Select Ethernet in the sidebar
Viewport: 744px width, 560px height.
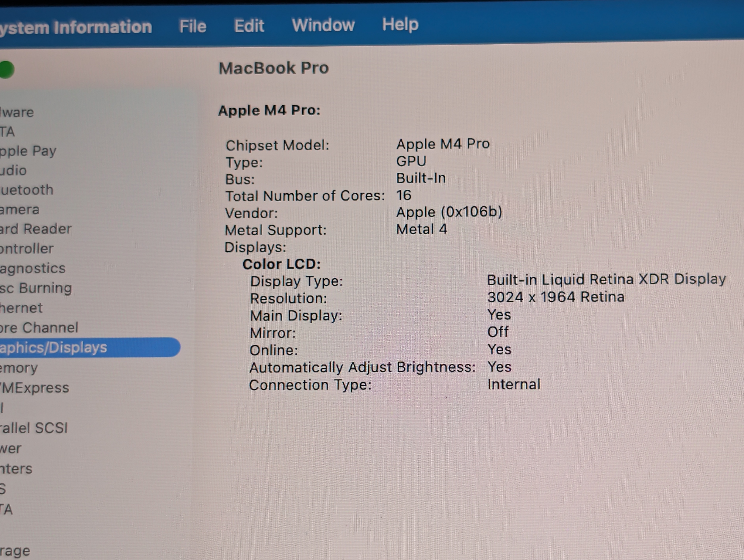[21, 308]
